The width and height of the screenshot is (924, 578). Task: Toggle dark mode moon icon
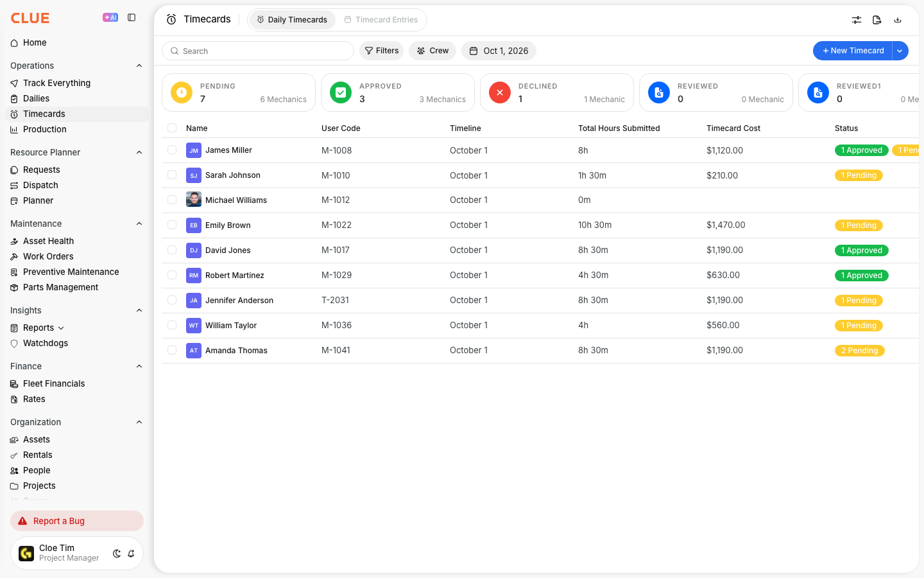click(117, 554)
